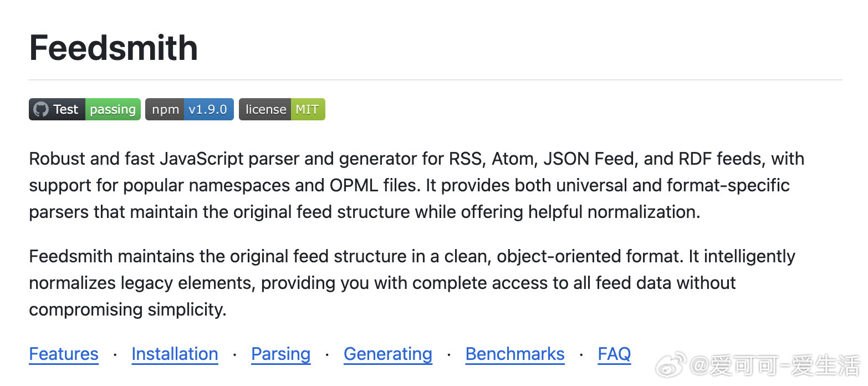Click the paragraph starting 'Feedsmith maintains the original'
Screen dimensions: 868x386
(x=412, y=283)
